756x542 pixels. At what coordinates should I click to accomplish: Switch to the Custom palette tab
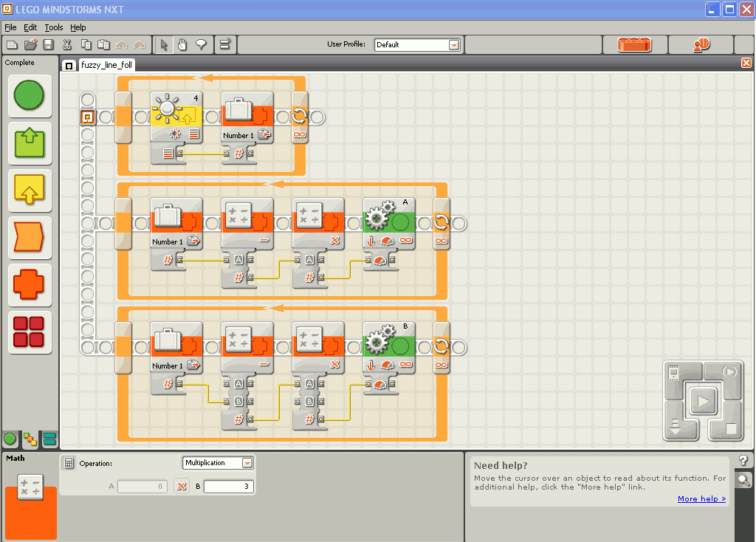[x=49, y=439]
